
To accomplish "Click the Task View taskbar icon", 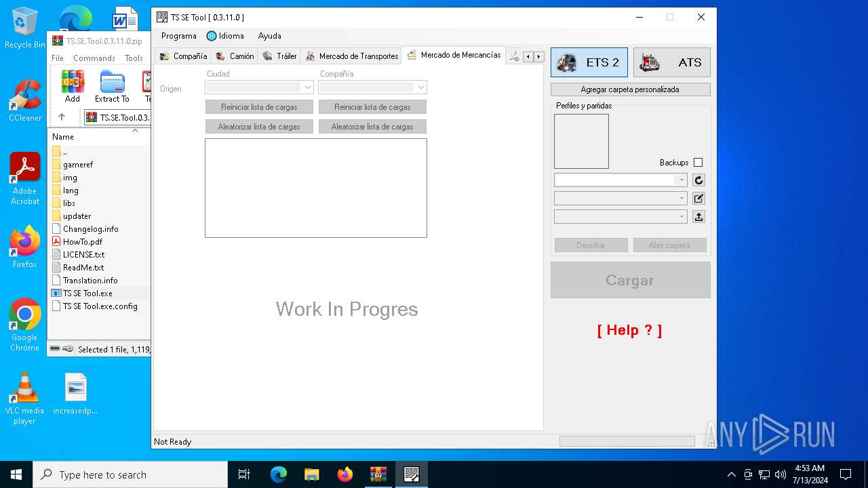I will tap(244, 474).
